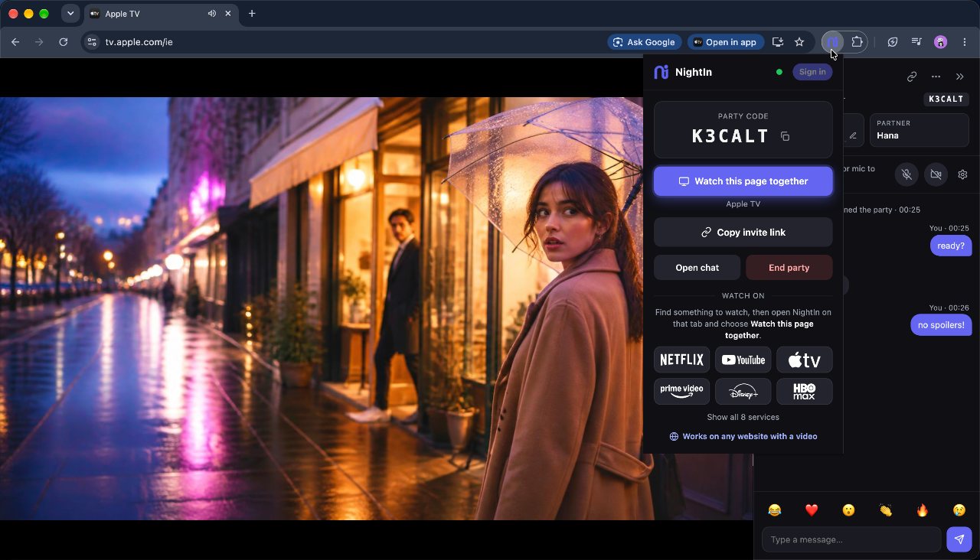980x560 pixels.
Task: Toggle the muted microphone button
Action: pyautogui.click(x=906, y=174)
